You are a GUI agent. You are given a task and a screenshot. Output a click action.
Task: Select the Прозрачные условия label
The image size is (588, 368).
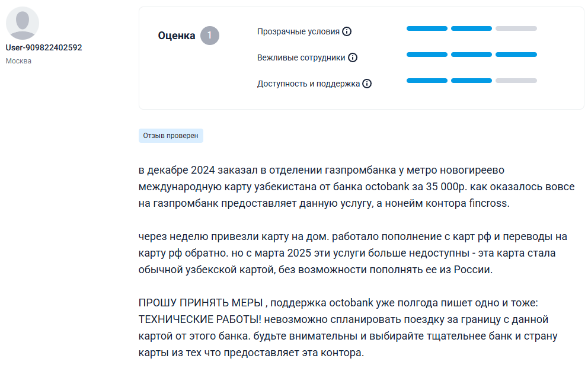(298, 31)
